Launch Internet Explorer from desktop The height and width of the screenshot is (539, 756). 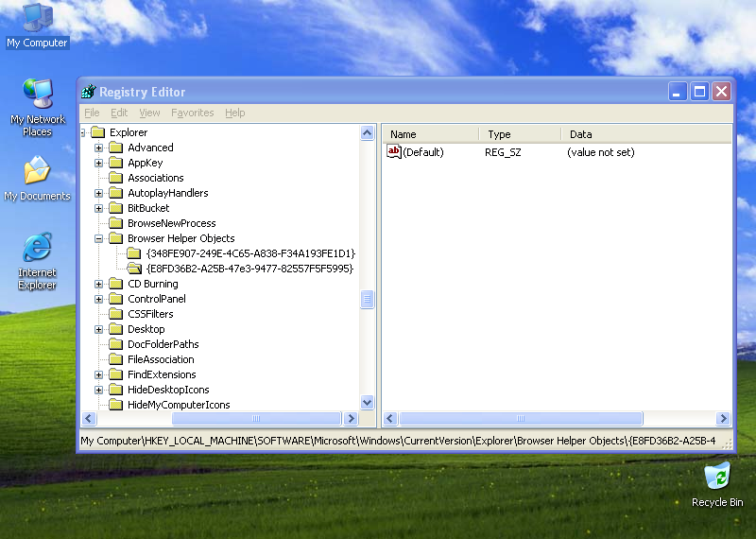[37, 249]
